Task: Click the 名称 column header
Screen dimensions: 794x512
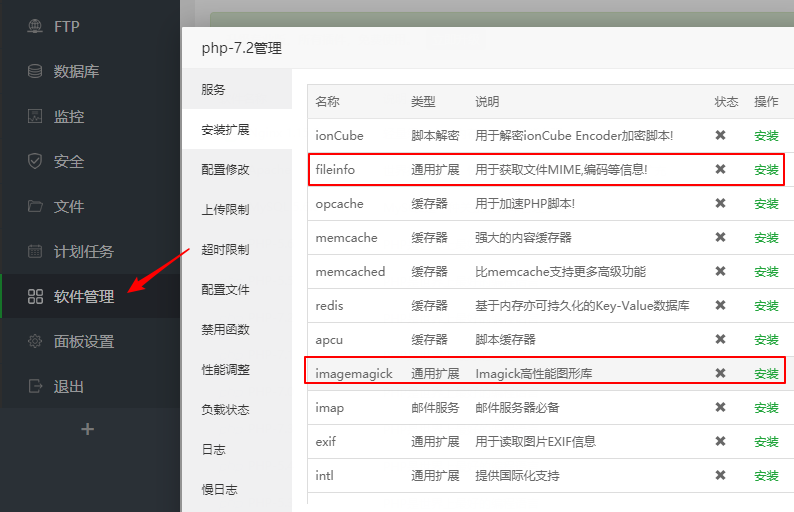Action: click(327, 101)
